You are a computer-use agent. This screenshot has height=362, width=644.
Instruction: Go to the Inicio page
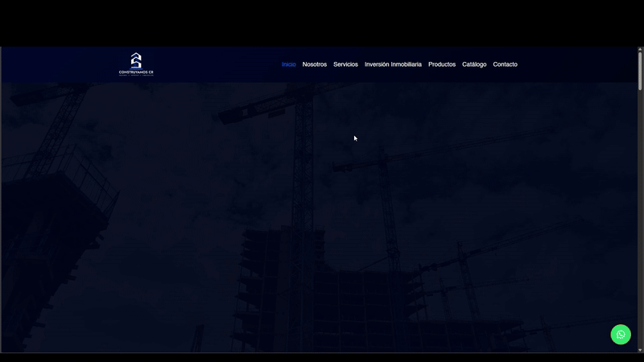point(289,64)
